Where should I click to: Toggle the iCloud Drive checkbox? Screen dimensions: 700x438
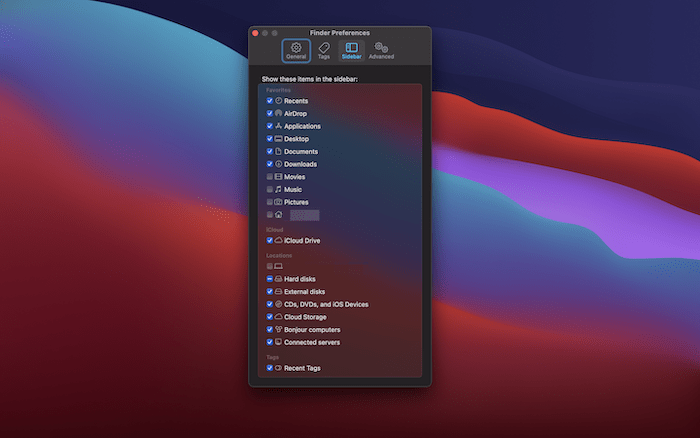(270, 240)
